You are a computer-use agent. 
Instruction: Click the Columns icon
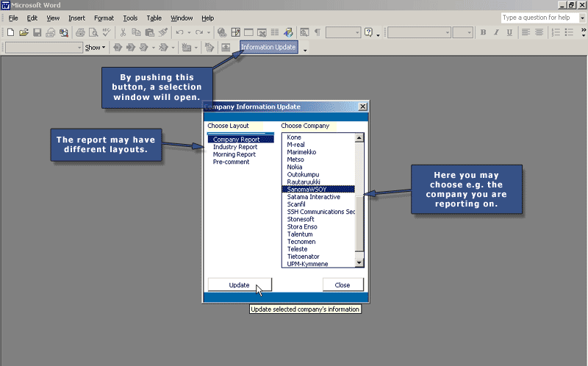pyautogui.click(x=275, y=32)
